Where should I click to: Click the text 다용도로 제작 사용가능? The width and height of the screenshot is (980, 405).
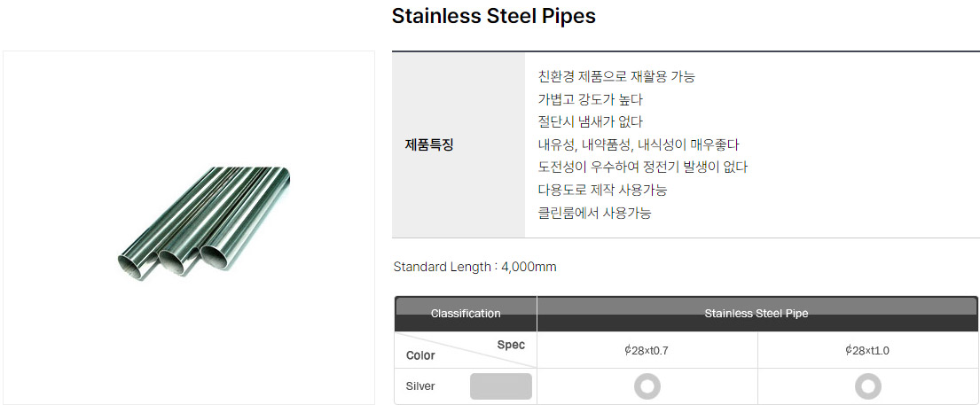[x=602, y=190]
